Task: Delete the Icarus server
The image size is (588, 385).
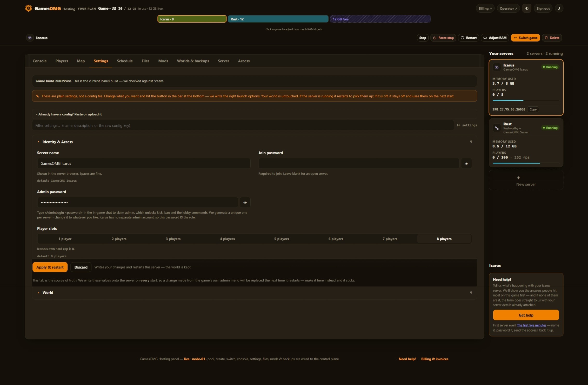Action: pyautogui.click(x=552, y=38)
